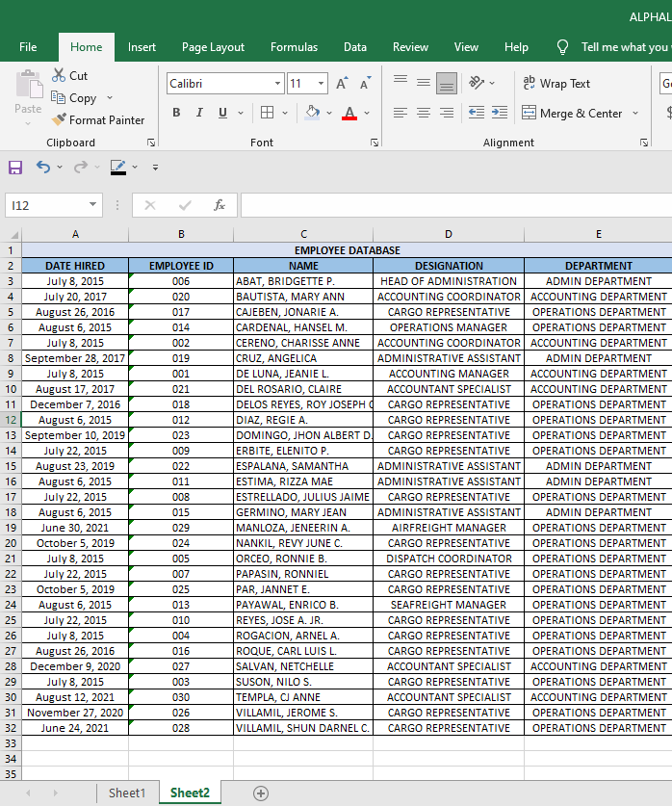Add a new sheet with plus button
Viewport: 672px width, 806px height.
pyautogui.click(x=260, y=793)
